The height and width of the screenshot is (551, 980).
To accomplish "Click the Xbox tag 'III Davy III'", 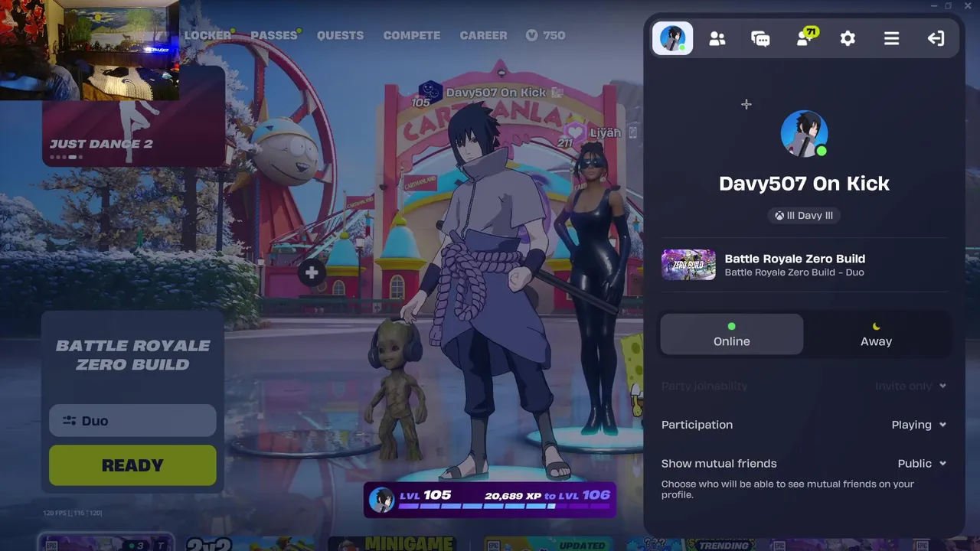I will pyautogui.click(x=804, y=216).
